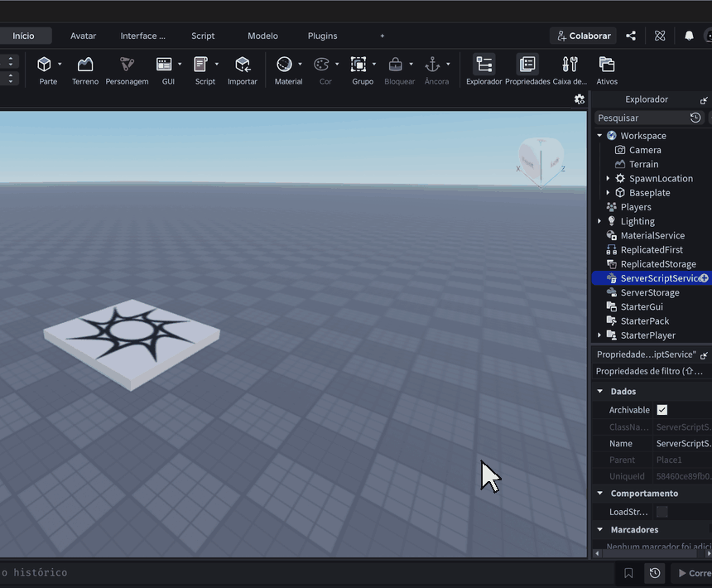The image size is (712, 588).
Task: Expand the Lighting node
Action: point(599,221)
